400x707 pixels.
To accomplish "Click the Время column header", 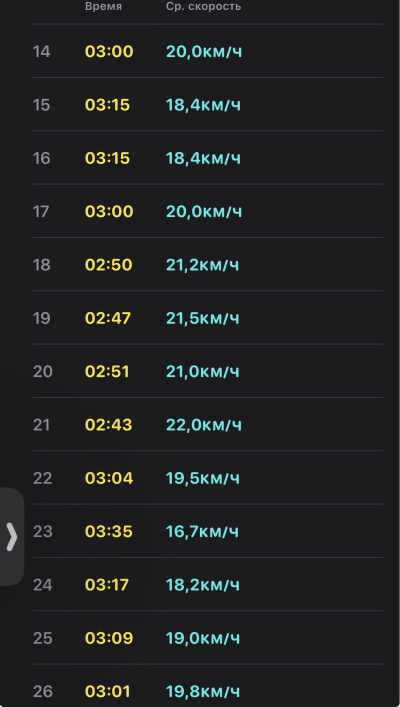I will 103,7.
